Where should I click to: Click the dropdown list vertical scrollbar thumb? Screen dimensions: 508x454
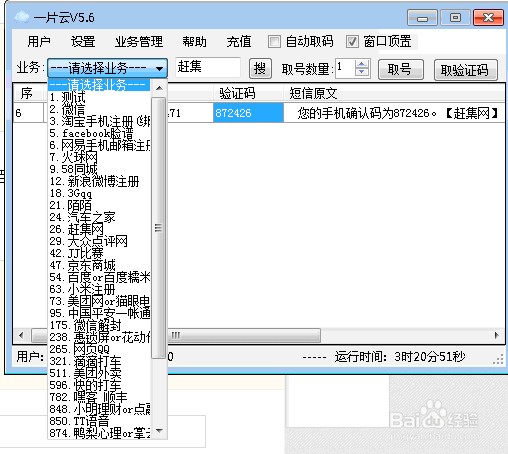159,228
